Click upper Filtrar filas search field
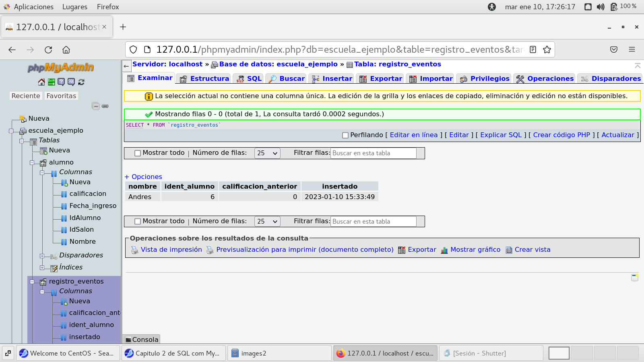 tap(373, 153)
